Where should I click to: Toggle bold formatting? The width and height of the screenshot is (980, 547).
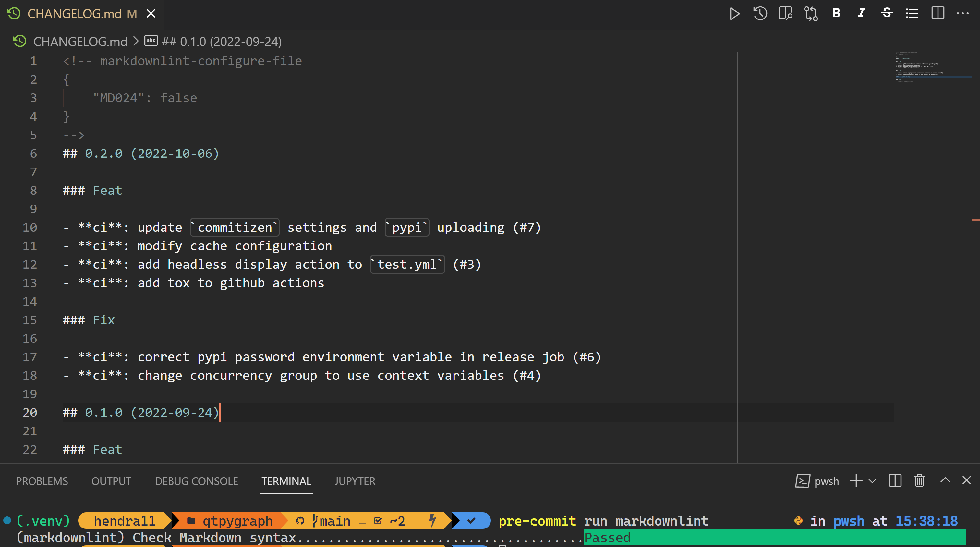(836, 13)
